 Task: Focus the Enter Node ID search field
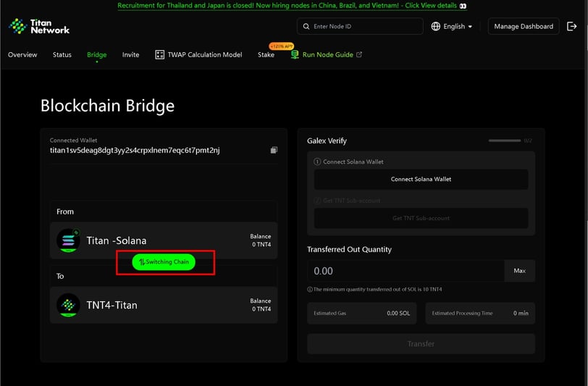point(360,26)
